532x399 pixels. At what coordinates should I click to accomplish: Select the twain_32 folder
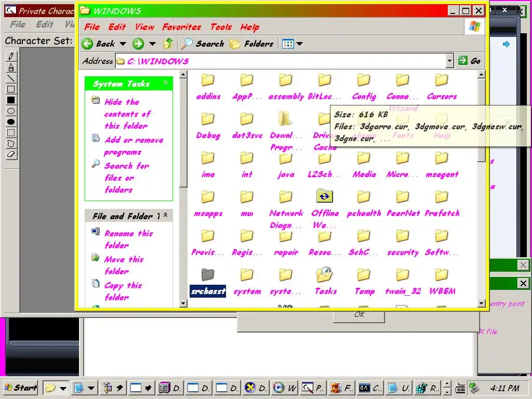(x=403, y=282)
